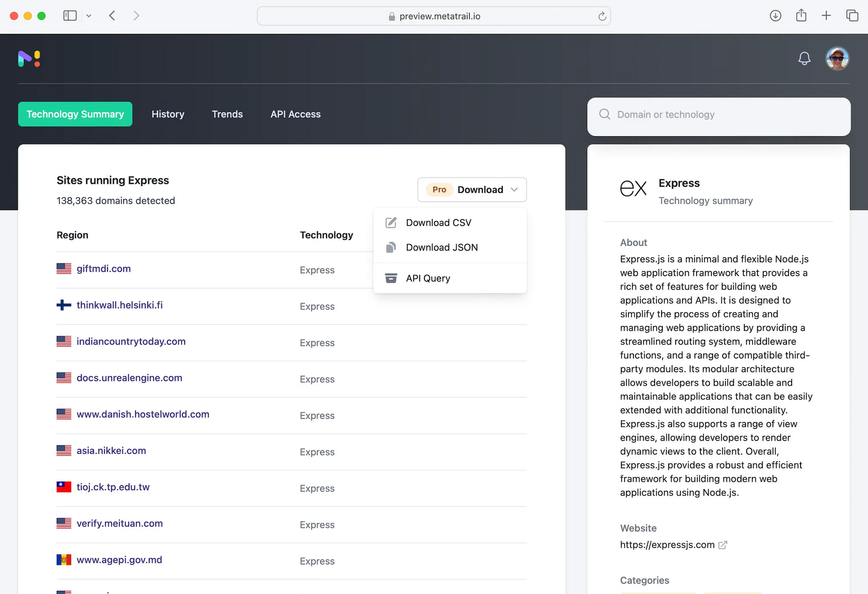The image size is (868, 594).
Task: Click the Express 'ex' logo
Action: (x=634, y=188)
